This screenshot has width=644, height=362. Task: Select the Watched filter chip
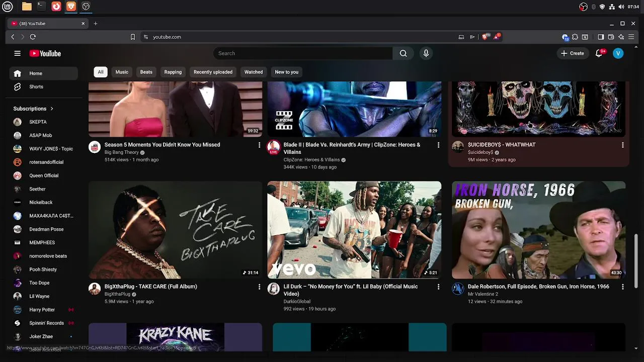[254, 72]
